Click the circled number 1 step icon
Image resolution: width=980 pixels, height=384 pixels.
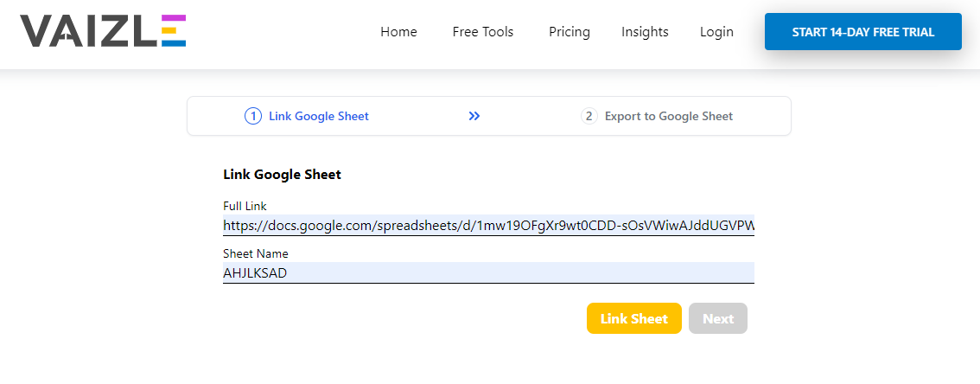(x=252, y=117)
